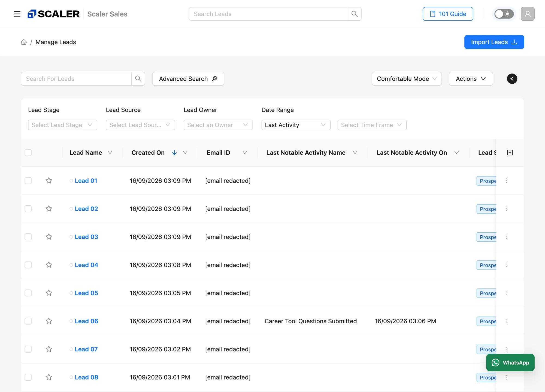Open row options for Lead 01

pyautogui.click(x=506, y=181)
